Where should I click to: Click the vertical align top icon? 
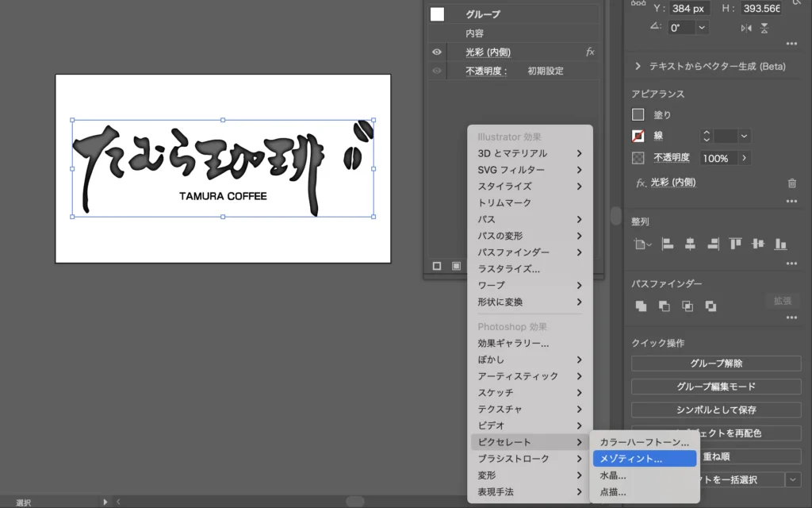point(736,244)
